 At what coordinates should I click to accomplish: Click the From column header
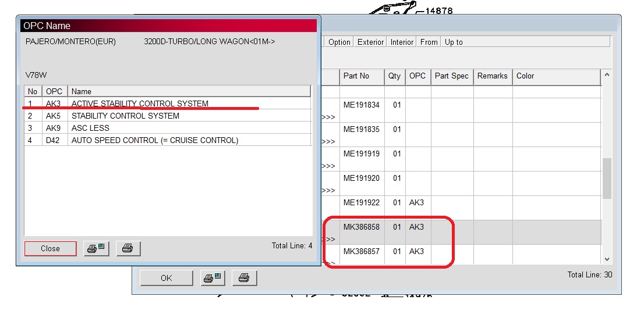tap(429, 42)
